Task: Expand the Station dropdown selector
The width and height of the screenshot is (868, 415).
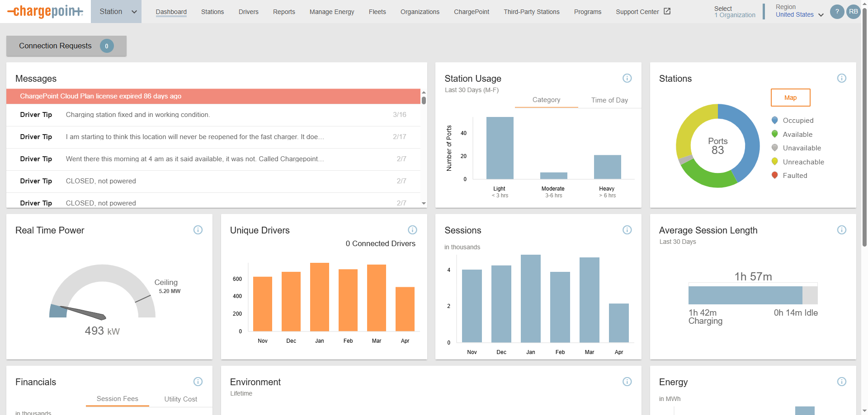Action: pos(116,12)
